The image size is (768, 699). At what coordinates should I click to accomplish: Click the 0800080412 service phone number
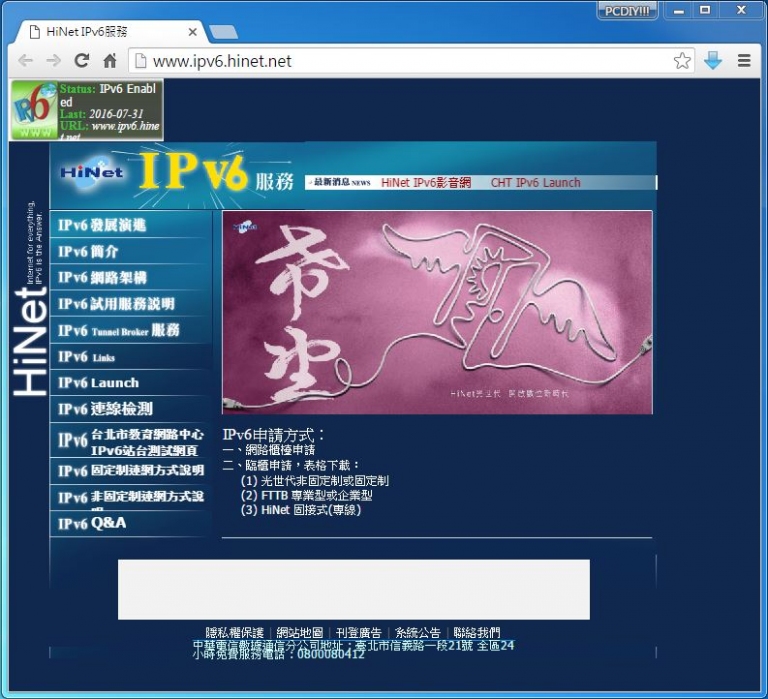[x=331, y=654]
